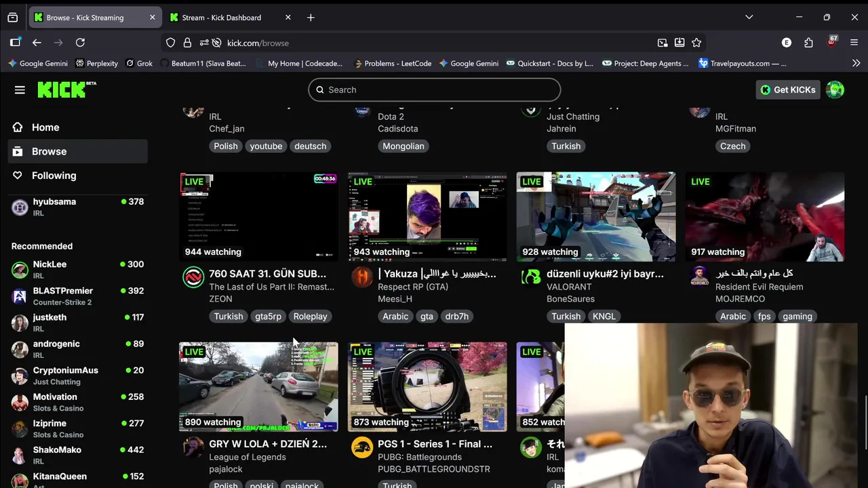
Task: Open ShakoMako recommended channel
Action: 78,455
